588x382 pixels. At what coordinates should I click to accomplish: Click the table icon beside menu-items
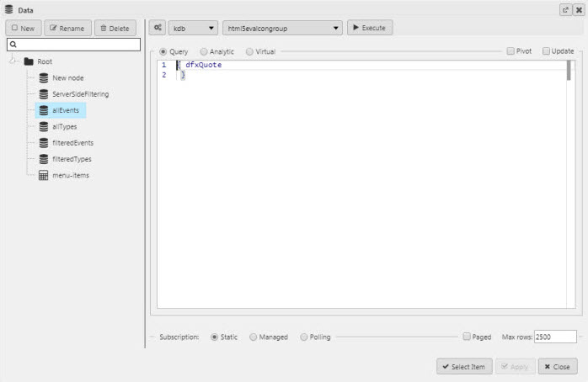pyautogui.click(x=44, y=175)
